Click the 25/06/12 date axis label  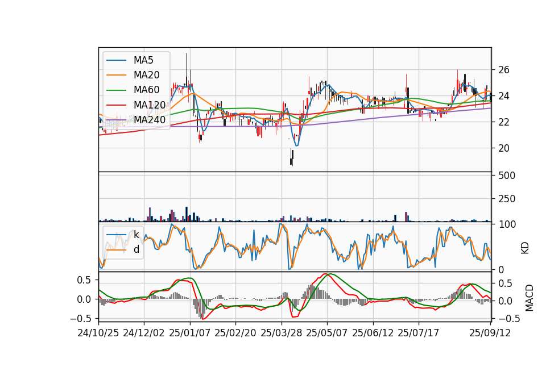coord(373,333)
